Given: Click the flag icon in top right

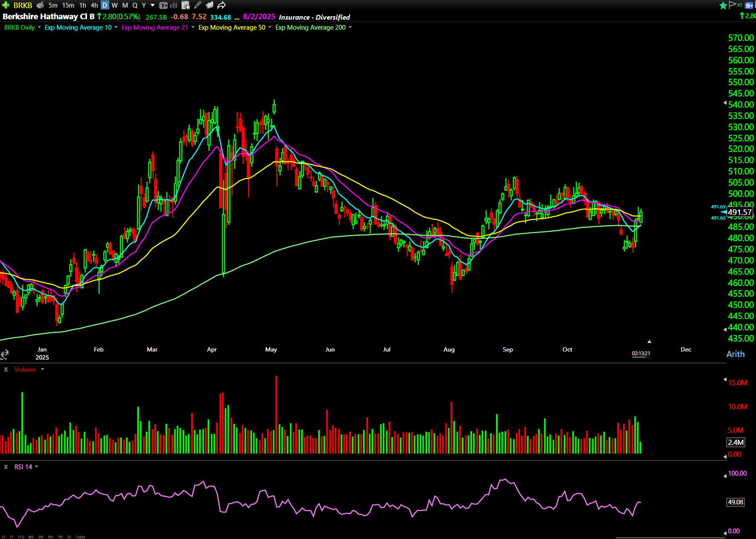Looking at the screenshot, I should point(732,5).
